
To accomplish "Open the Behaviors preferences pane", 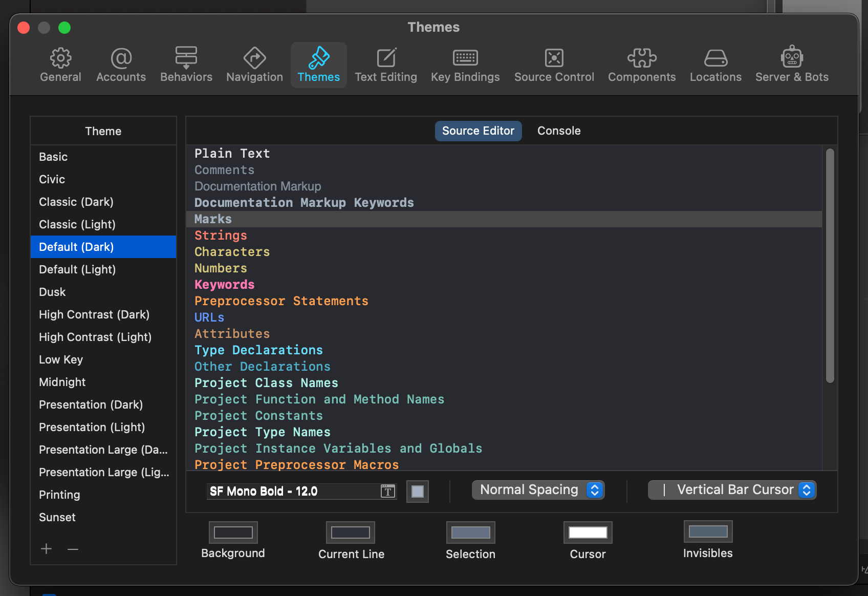I will coord(186,65).
